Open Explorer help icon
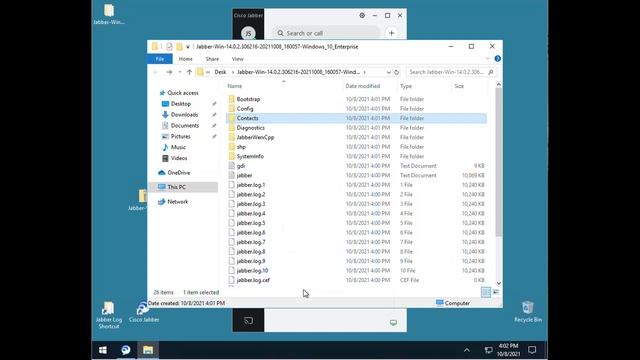 [498, 59]
